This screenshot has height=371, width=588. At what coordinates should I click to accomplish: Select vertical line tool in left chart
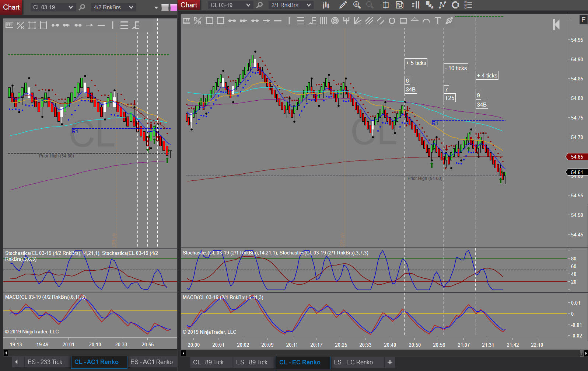click(x=113, y=25)
